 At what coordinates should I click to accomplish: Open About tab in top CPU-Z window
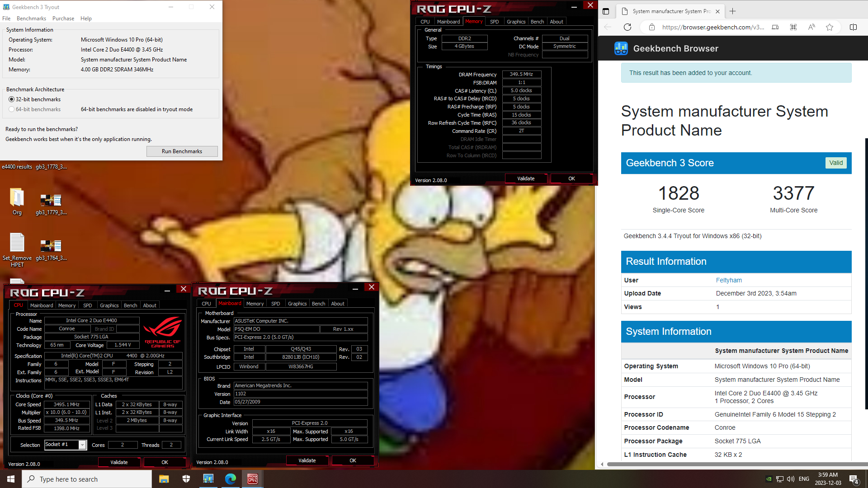pyautogui.click(x=557, y=22)
